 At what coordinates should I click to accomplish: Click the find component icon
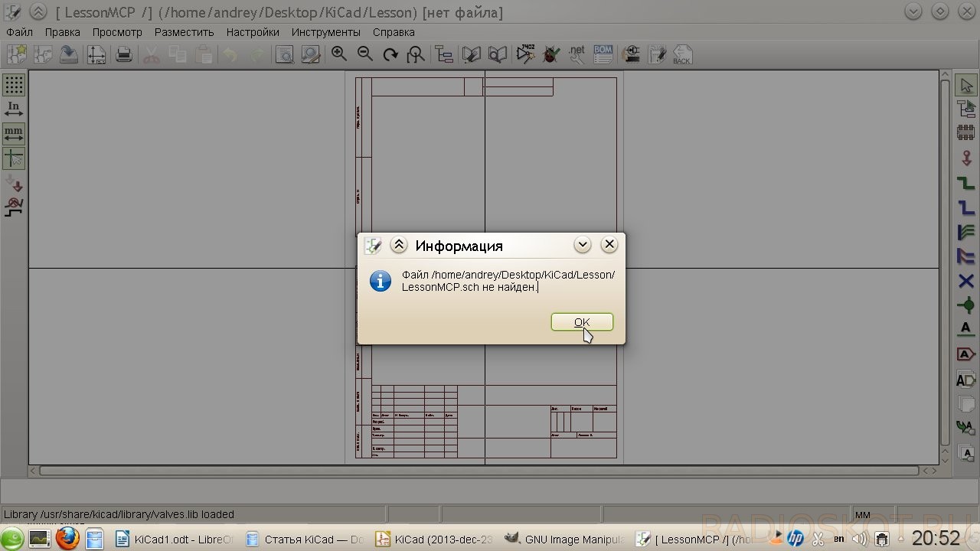click(285, 54)
